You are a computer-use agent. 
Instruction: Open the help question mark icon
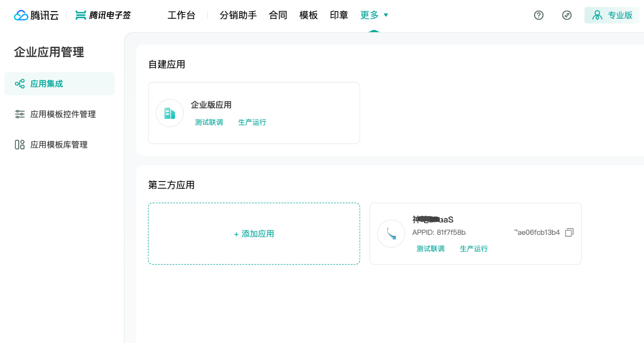538,15
